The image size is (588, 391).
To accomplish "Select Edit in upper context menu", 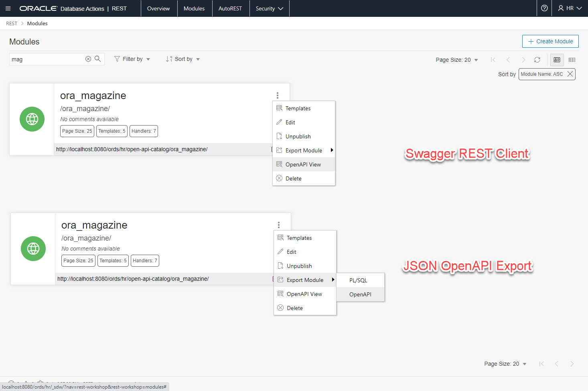I will (x=304, y=122).
